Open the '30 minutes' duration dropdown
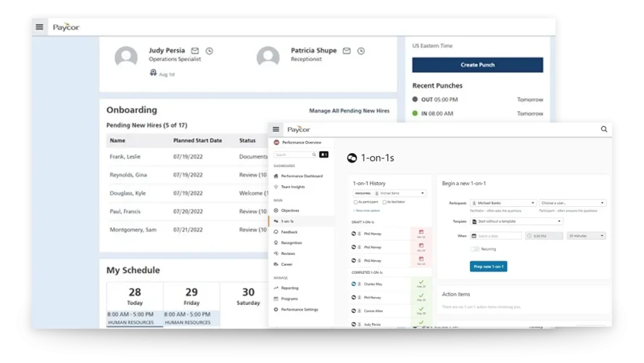 pos(586,236)
